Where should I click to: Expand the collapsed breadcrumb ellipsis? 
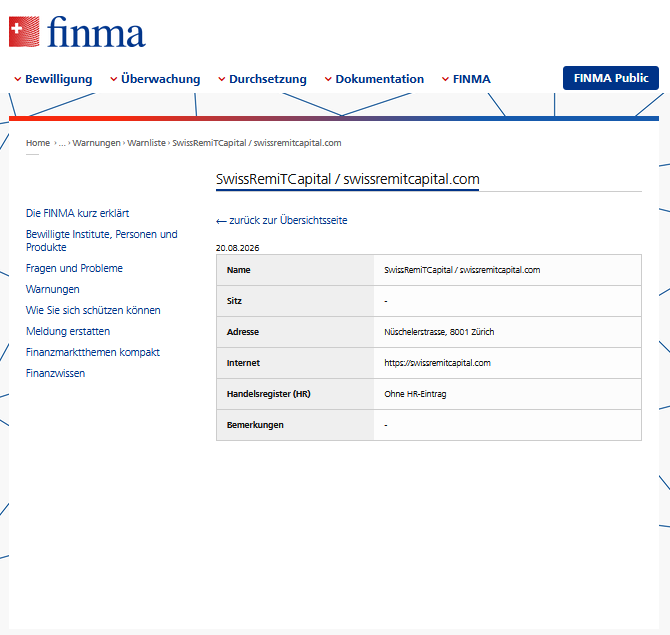click(x=62, y=143)
